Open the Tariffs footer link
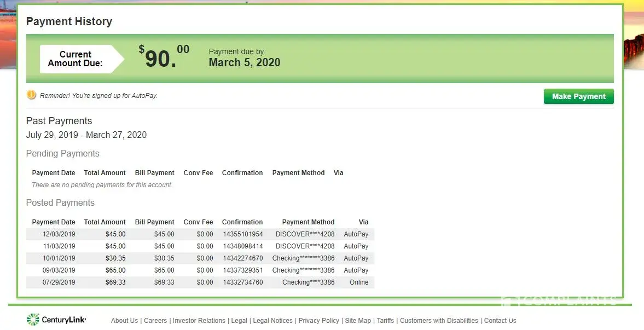Screen dimensions: 644x330 coord(385,321)
